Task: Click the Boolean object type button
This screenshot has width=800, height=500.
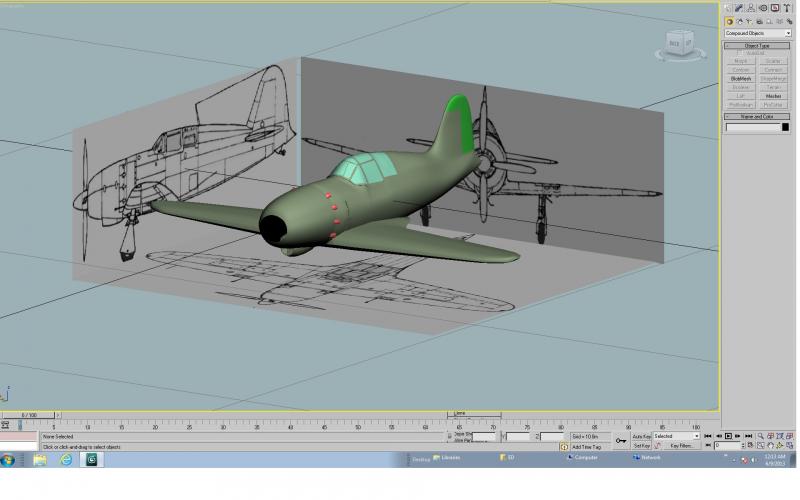Action: (741, 87)
